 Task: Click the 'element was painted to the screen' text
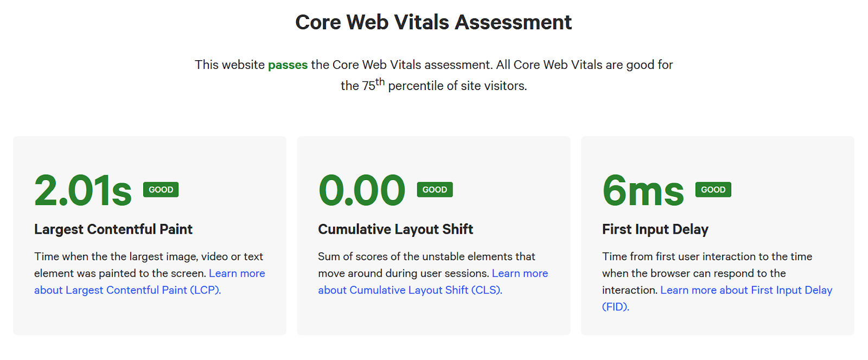120,273
